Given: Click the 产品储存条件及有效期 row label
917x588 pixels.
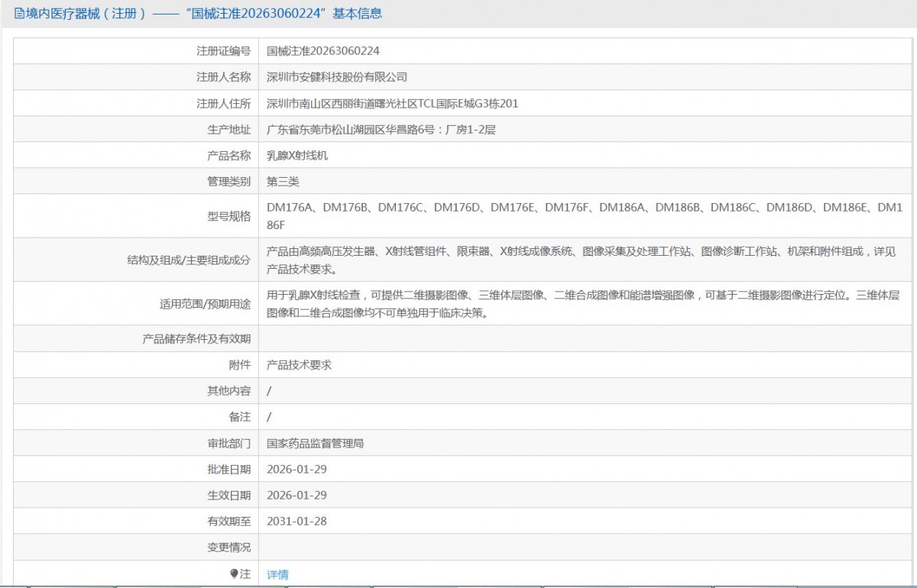Looking at the screenshot, I should 196,339.
